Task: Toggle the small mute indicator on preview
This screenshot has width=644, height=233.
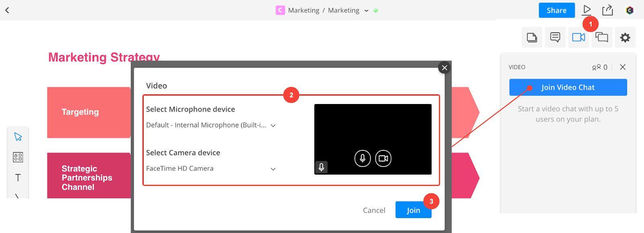Action: 321,167
